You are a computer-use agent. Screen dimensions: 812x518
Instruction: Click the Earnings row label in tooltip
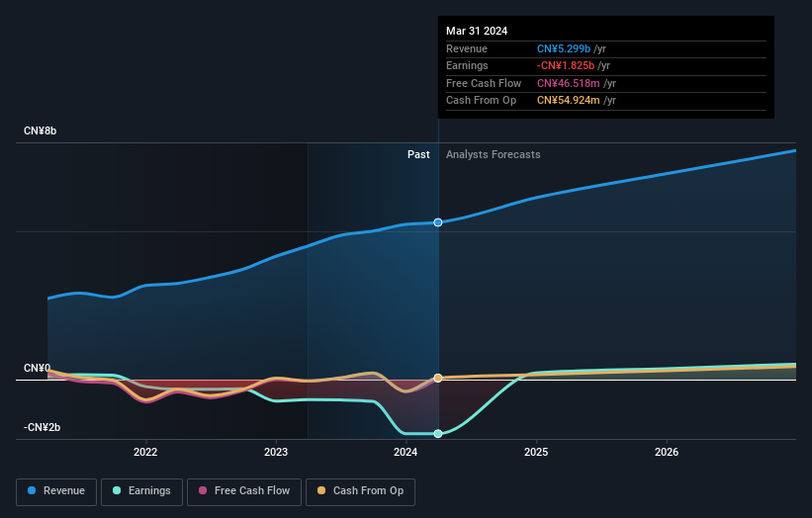(x=467, y=65)
